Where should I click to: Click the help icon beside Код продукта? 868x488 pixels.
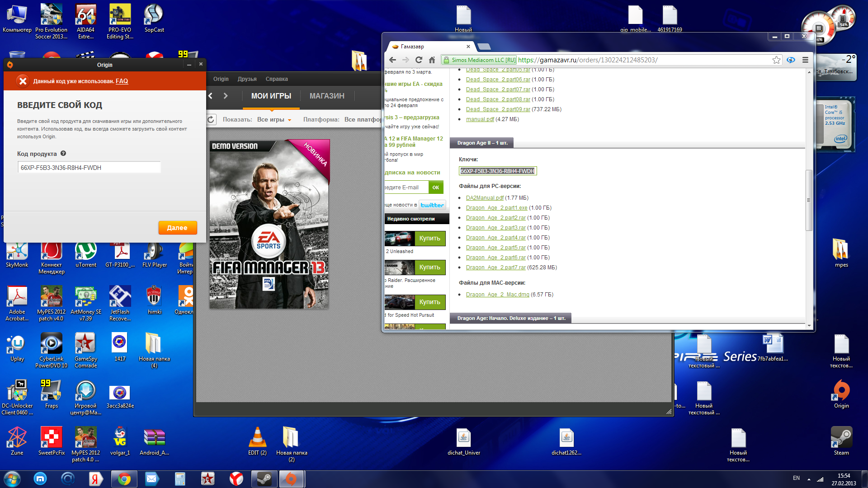click(63, 153)
